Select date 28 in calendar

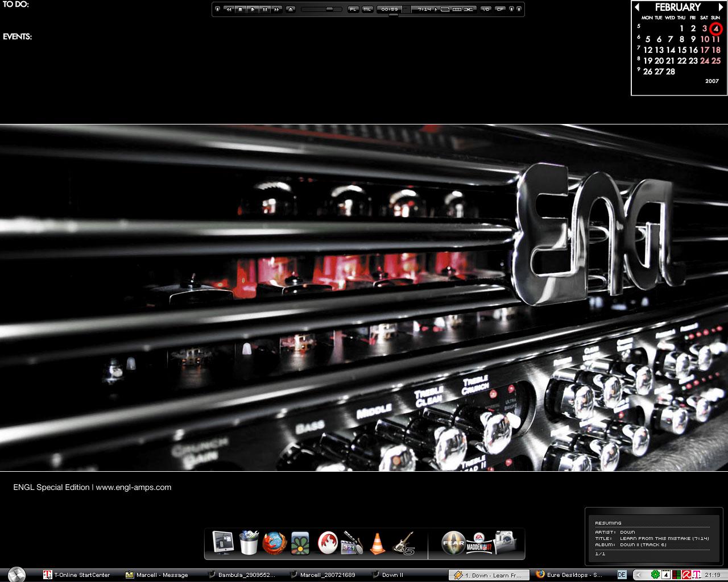(671, 72)
